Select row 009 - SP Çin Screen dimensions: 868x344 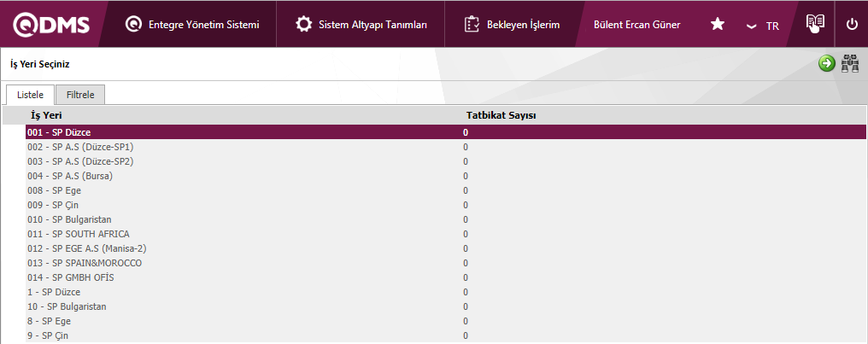tap(446, 205)
